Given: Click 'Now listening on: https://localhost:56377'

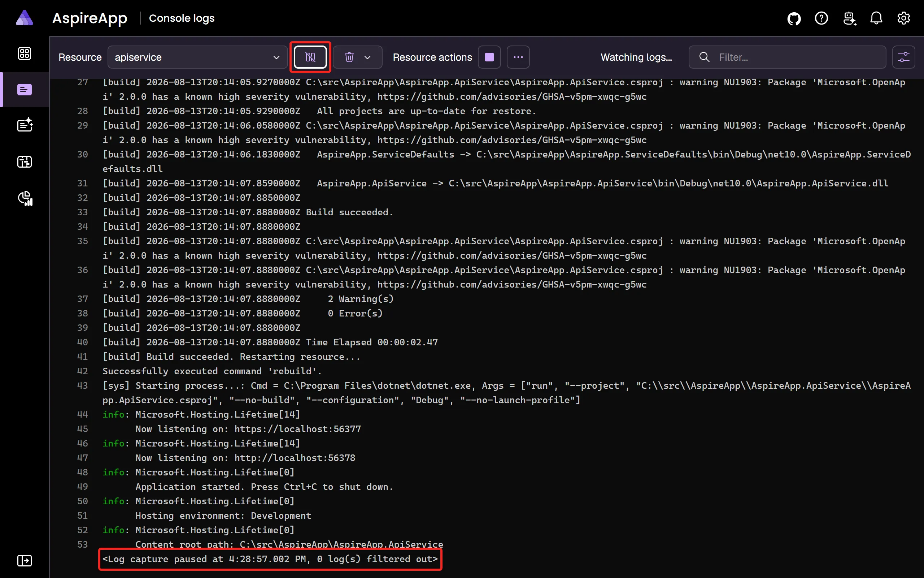Looking at the screenshot, I should 248,429.
